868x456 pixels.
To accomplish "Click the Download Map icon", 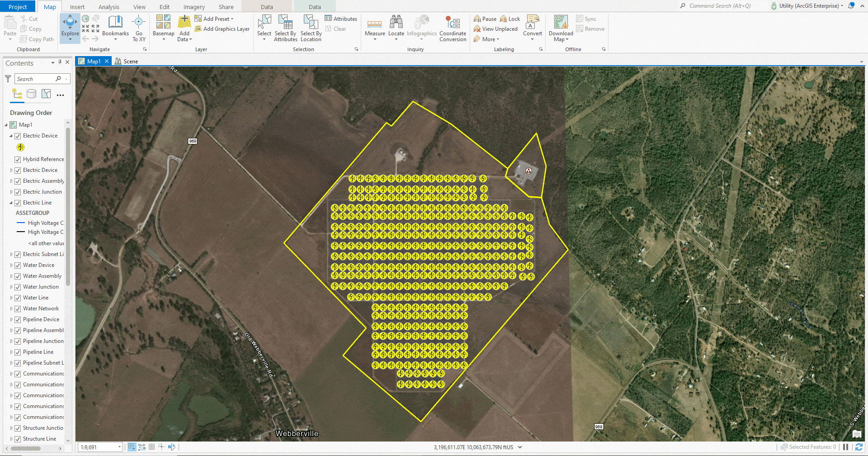I will (561, 22).
